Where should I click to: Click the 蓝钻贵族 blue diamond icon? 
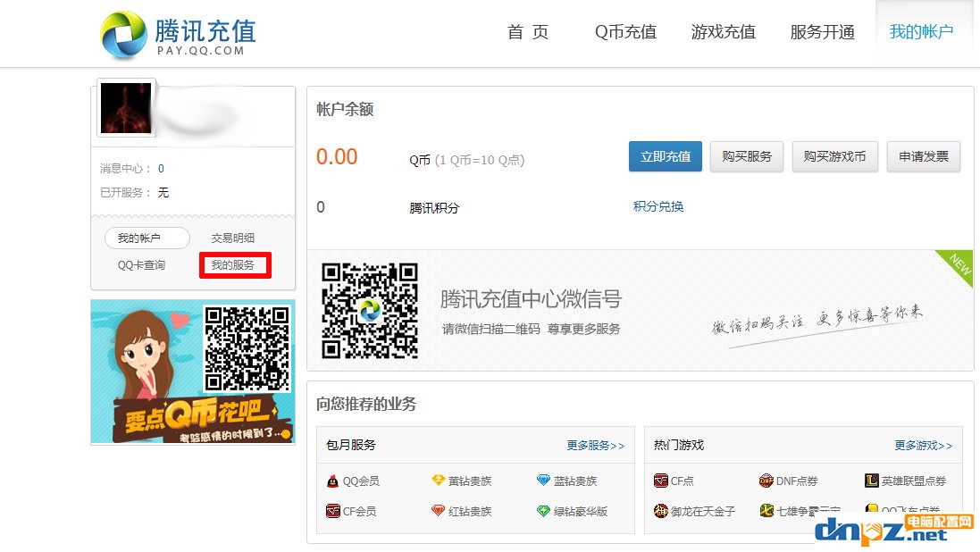543,481
